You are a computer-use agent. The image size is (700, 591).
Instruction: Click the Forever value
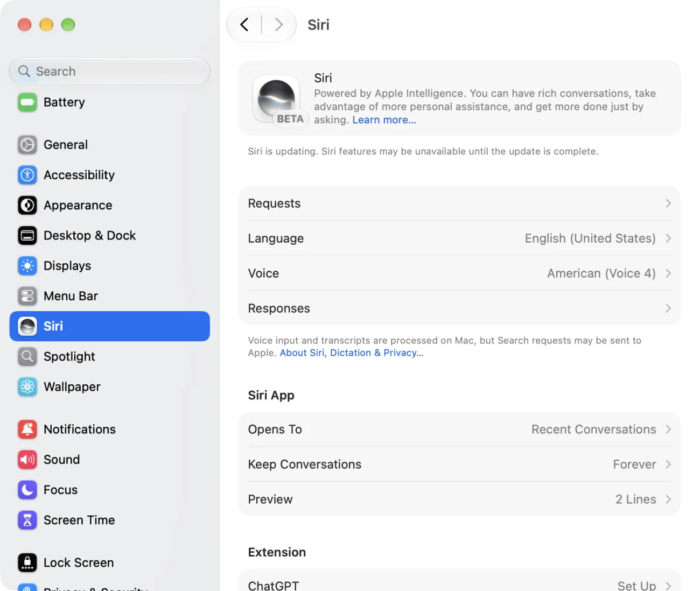coord(634,465)
